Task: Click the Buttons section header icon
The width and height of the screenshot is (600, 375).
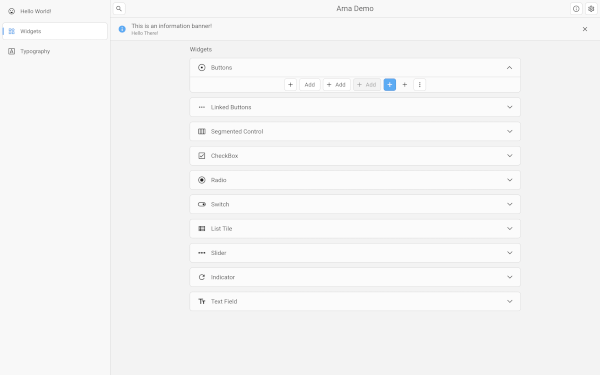Action: point(202,68)
